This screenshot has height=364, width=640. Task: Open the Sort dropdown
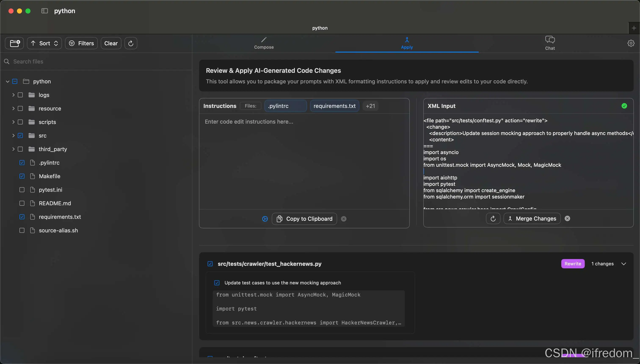[x=44, y=43]
